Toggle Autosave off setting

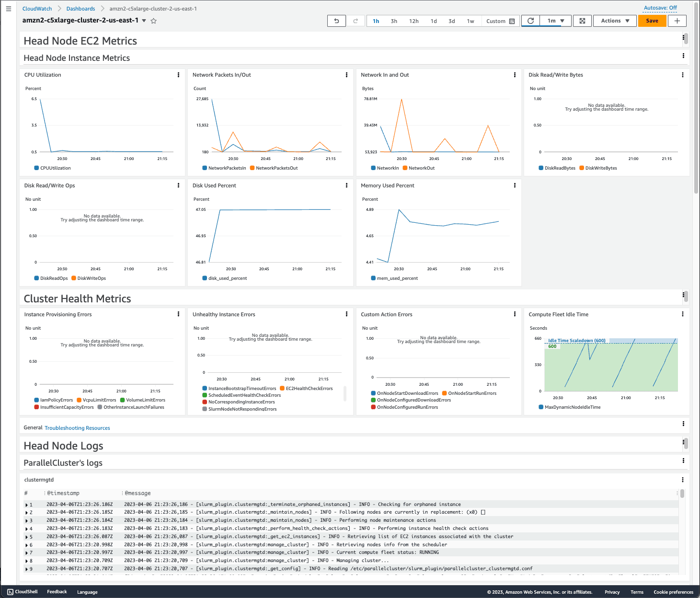tap(660, 8)
